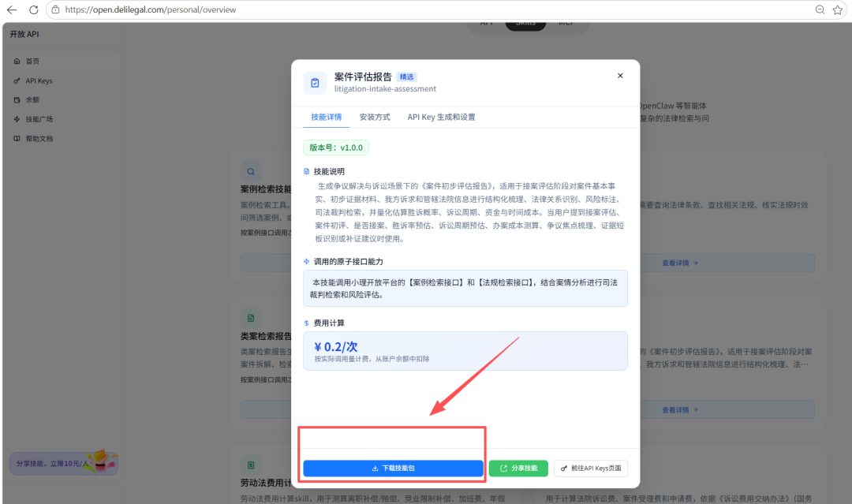Screen dimensions: 852x504
Task: Click the lightning icon beside 技能广场
Action: (x=17, y=119)
